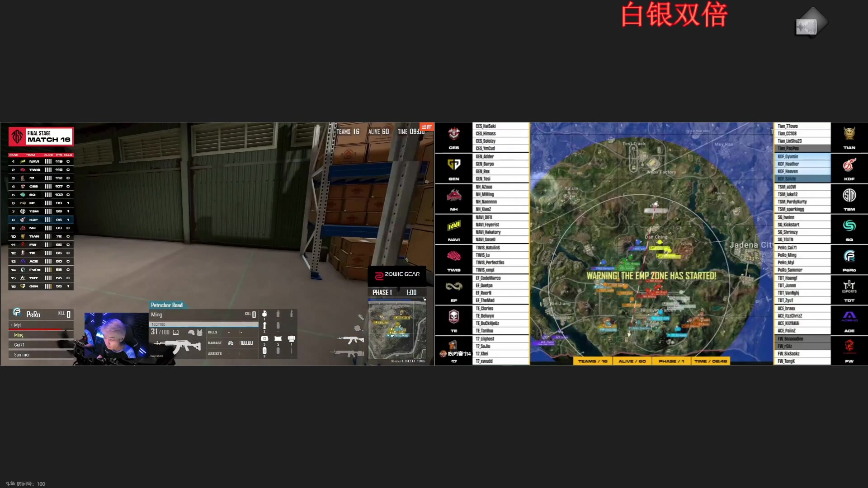Click the GEN team logo

pos(454,164)
